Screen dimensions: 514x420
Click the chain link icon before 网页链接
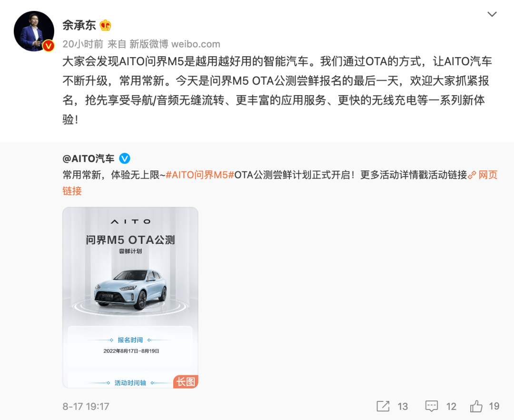coord(472,175)
